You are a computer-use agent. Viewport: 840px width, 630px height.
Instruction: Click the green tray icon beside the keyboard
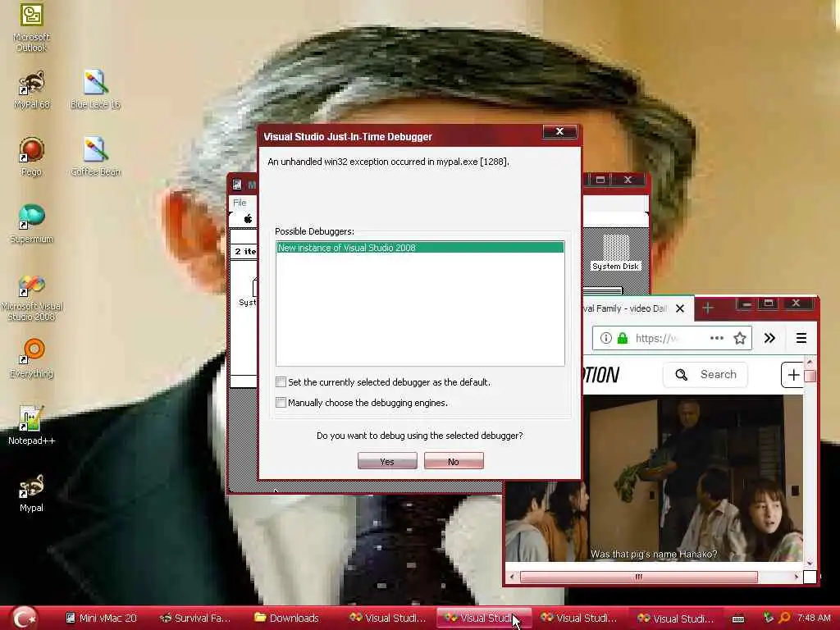click(769, 619)
